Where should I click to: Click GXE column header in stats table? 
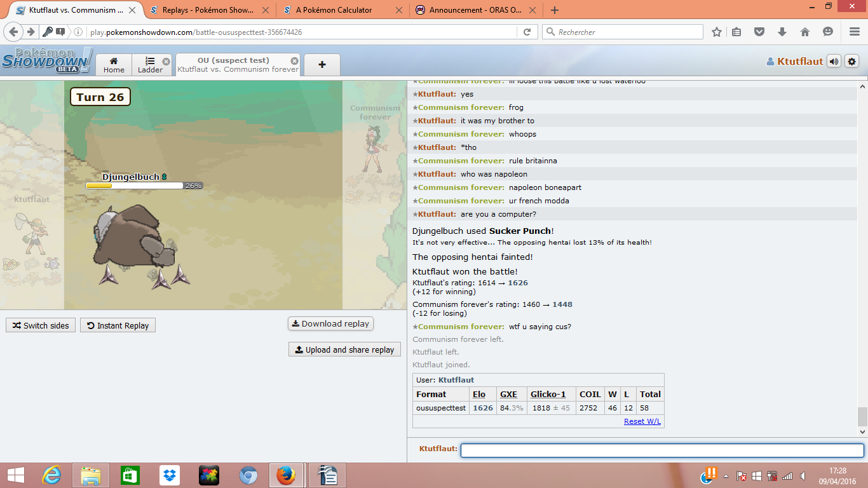click(x=508, y=394)
